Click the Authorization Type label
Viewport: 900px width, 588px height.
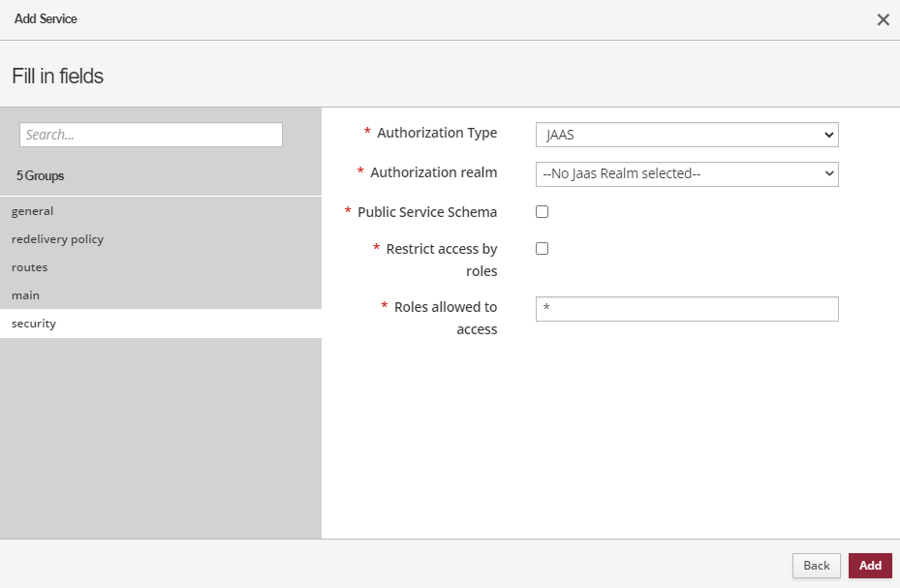click(437, 133)
